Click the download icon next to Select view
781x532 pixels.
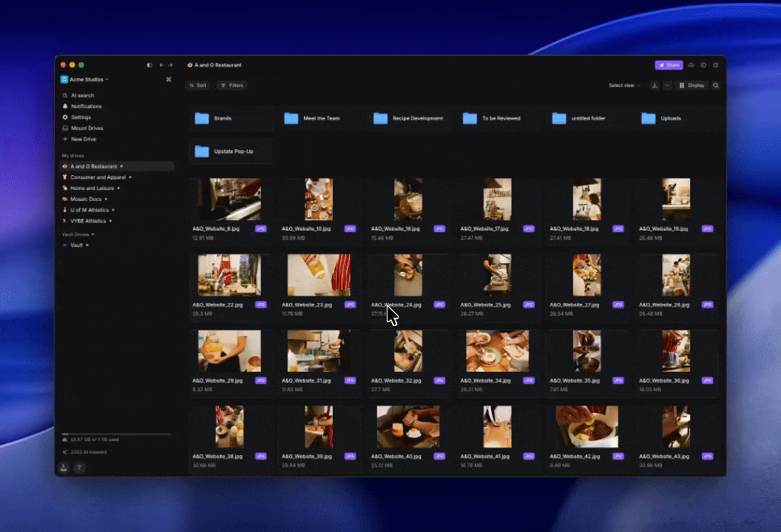(x=655, y=86)
